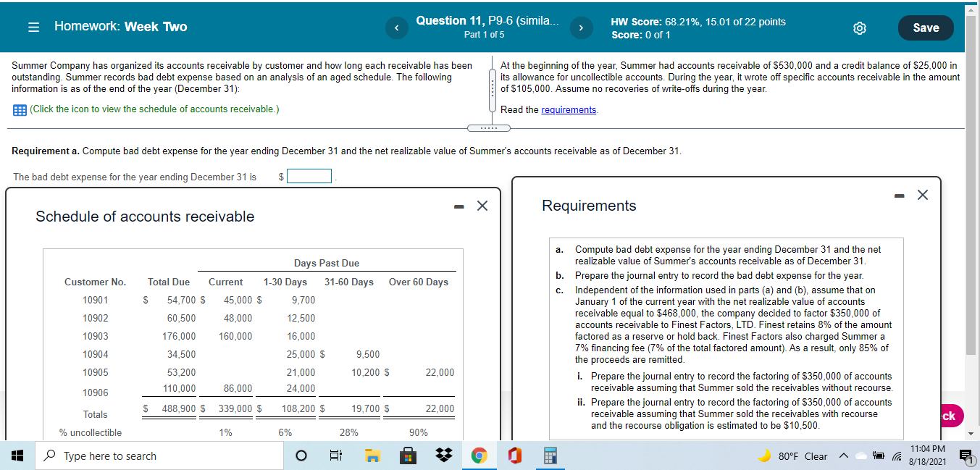Launch the Calculator from the taskbar
The image size is (980, 470).
pyautogui.click(x=550, y=456)
